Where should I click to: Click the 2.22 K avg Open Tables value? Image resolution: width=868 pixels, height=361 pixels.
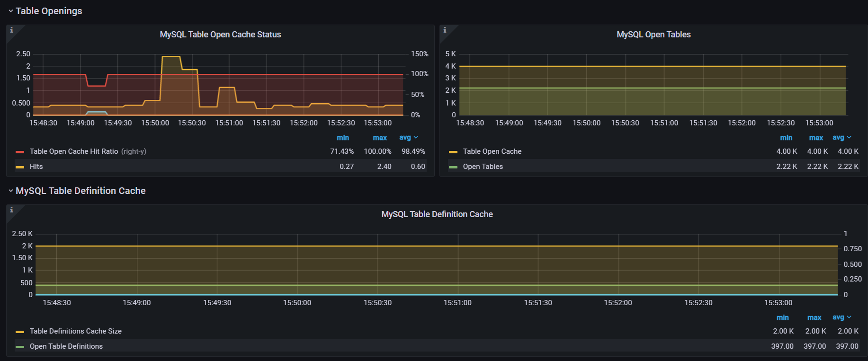click(848, 167)
